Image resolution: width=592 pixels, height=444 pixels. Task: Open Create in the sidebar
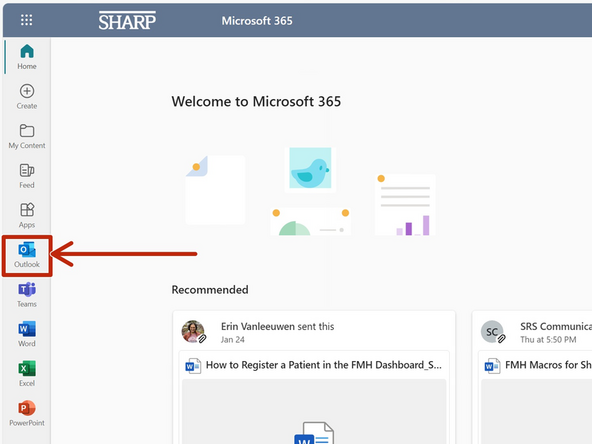27,97
